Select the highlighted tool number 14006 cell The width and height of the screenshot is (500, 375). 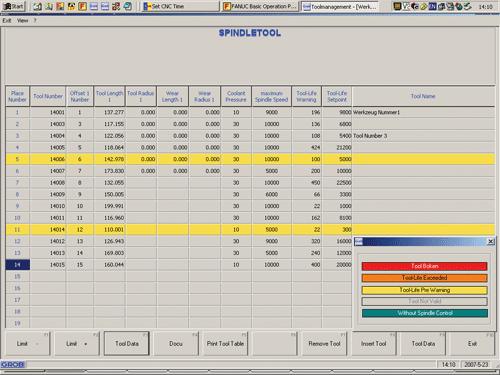(48, 159)
